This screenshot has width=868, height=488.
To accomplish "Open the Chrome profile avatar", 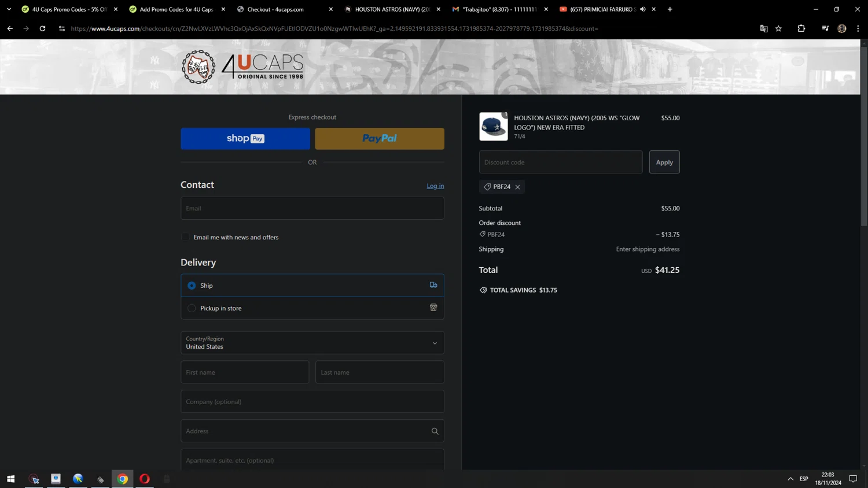I will [x=842, y=28].
